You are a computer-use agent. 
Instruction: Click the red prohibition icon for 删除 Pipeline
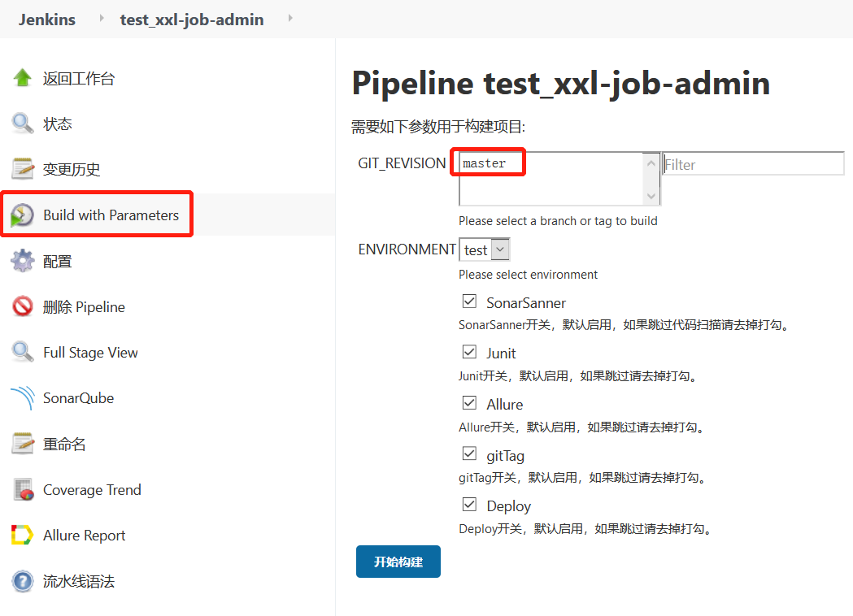click(22, 306)
